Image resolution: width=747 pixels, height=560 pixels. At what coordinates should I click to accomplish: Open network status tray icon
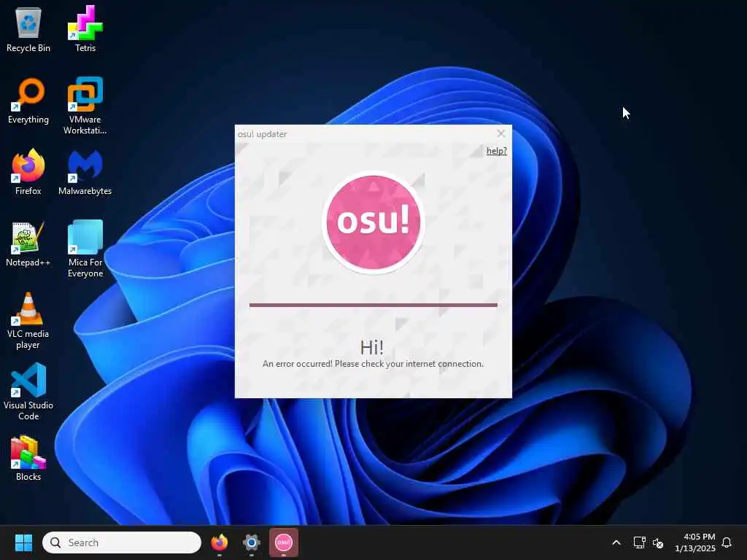tap(639, 542)
